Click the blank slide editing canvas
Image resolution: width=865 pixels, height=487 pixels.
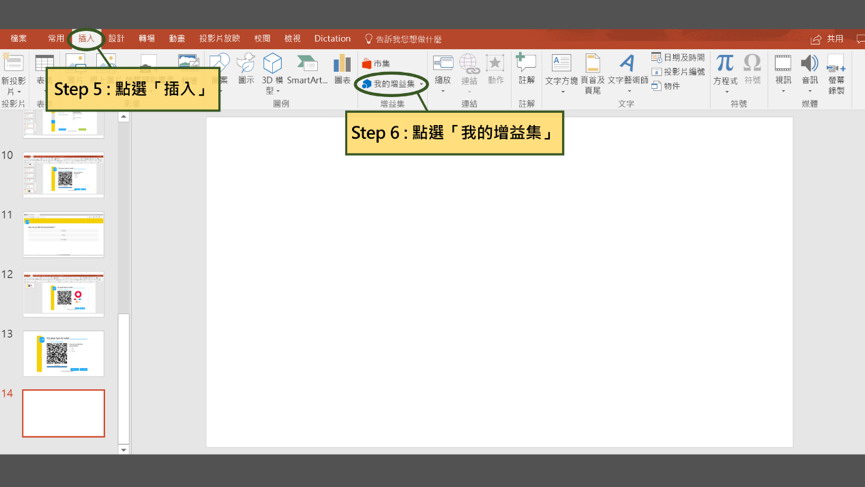click(499, 282)
